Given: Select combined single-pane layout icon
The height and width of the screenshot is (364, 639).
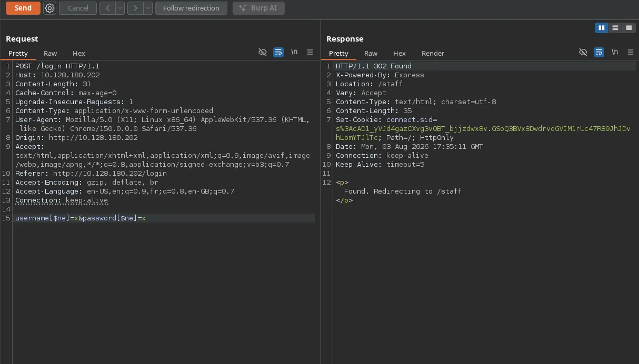Looking at the screenshot, I should point(628,28).
